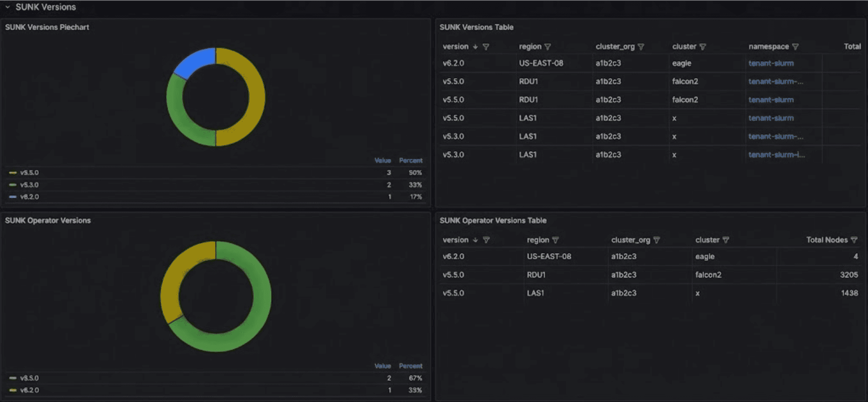The image size is (868, 402).
Task: Open SUNK Operator Versions Table panel title menu
Action: pyautogui.click(x=493, y=221)
